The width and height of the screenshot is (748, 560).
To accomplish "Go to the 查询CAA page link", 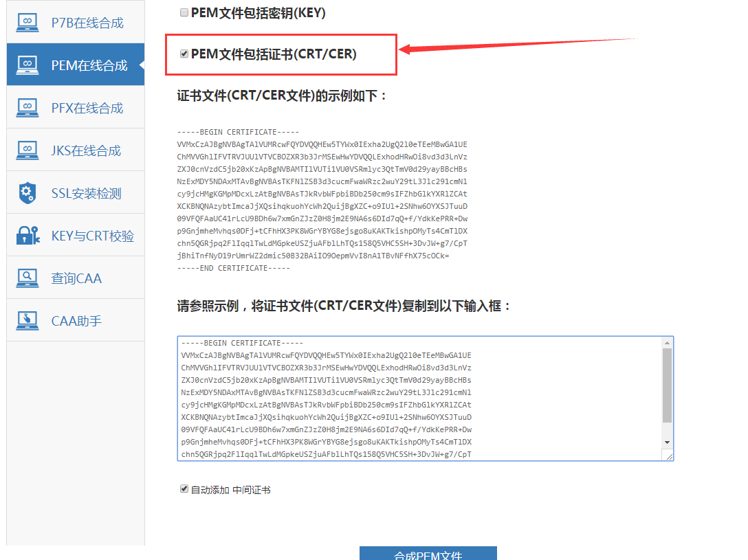I will pos(76,278).
